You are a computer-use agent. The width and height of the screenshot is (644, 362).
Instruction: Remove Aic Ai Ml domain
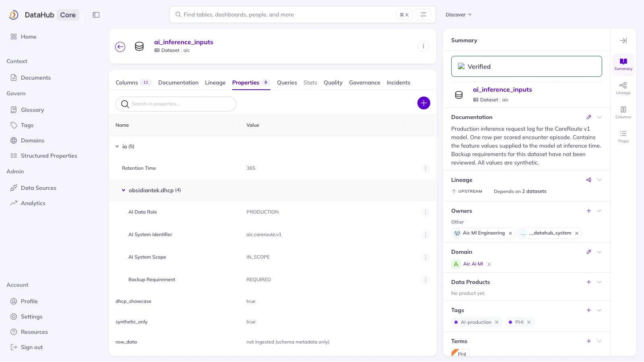tap(489, 264)
